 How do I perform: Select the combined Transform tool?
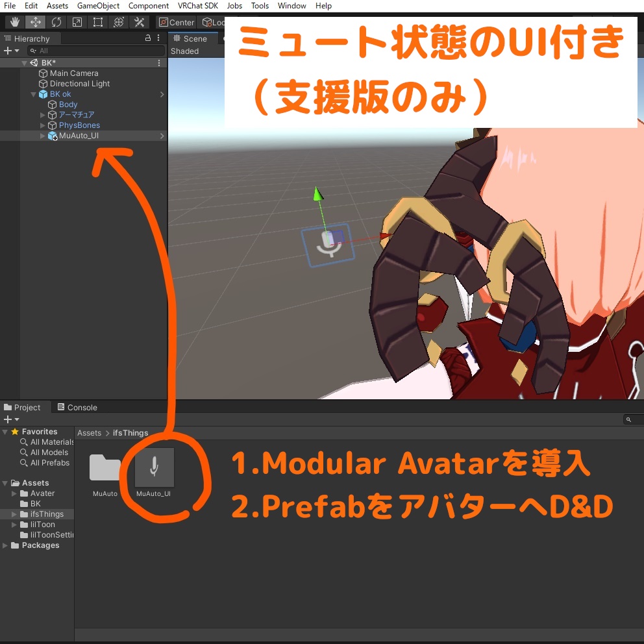point(118,21)
